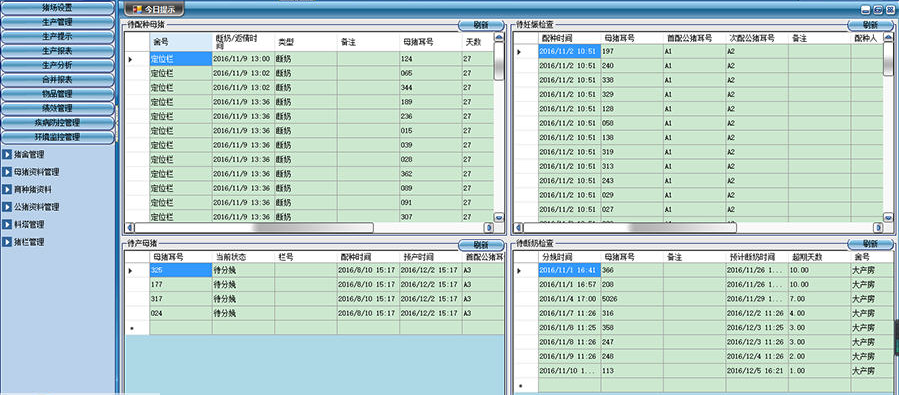Click the 预计断奶时间 column header
This screenshot has width=899, height=395.
[757, 257]
